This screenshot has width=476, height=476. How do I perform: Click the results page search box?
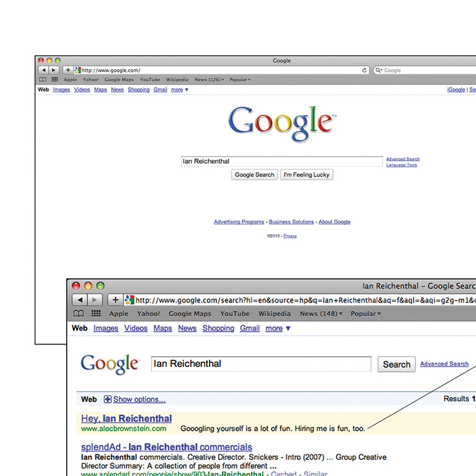click(x=261, y=364)
